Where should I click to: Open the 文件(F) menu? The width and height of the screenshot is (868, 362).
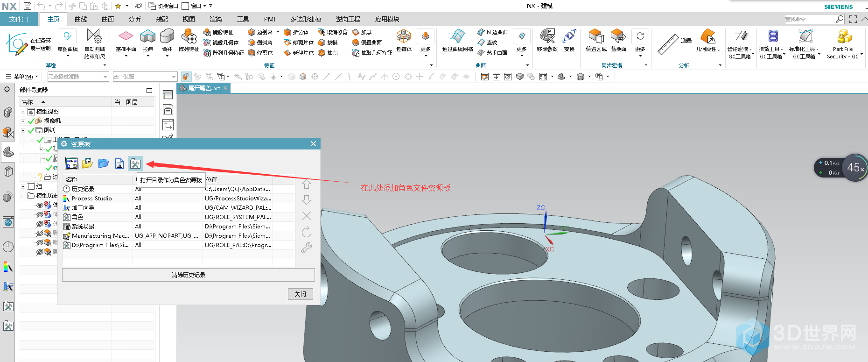pos(19,19)
